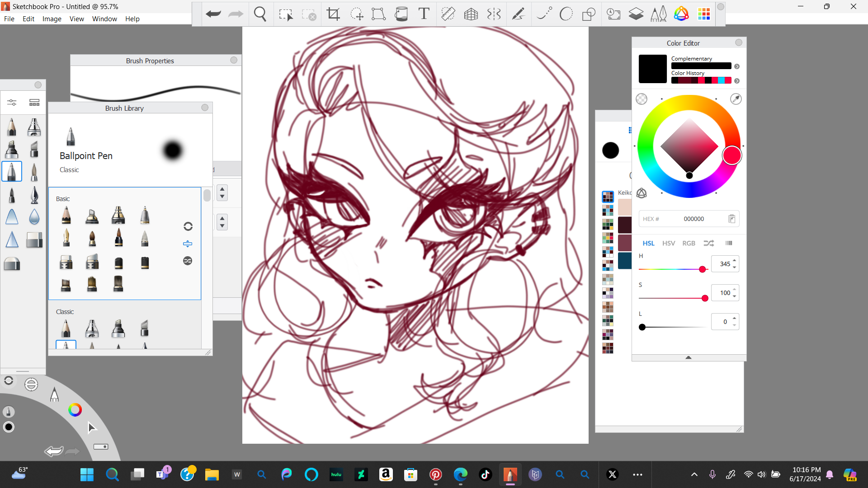The height and width of the screenshot is (488, 868).
Task: Open Pinterest from the taskbar
Action: tap(435, 474)
